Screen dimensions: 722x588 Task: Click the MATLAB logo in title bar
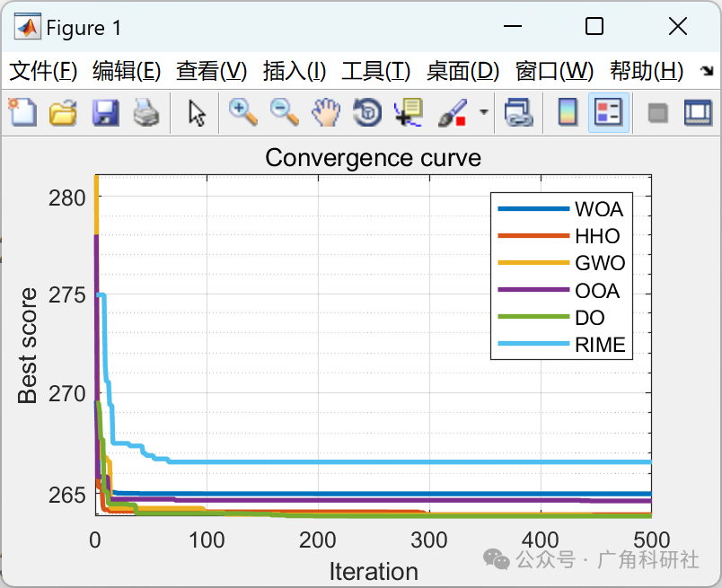(x=27, y=26)
